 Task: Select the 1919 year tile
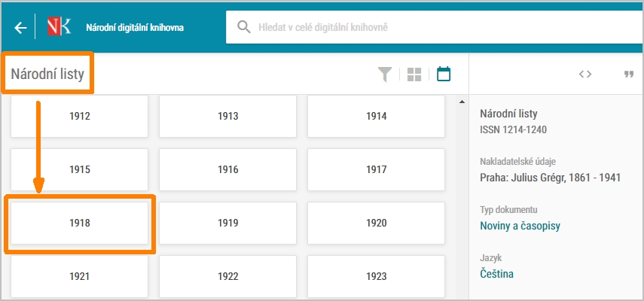click(x=228, y=223)
